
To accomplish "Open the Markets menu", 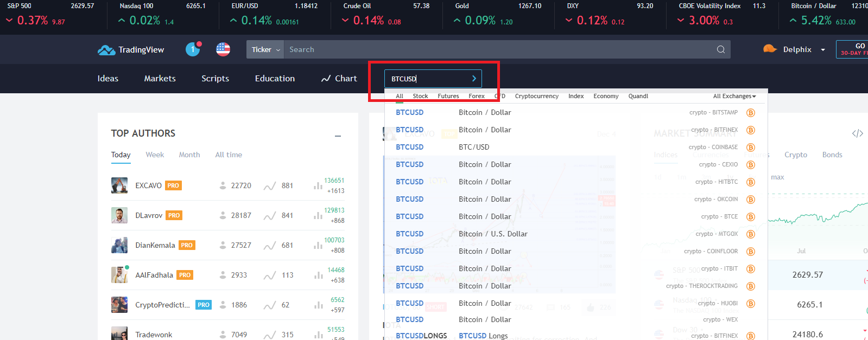I will coord(160,79).
